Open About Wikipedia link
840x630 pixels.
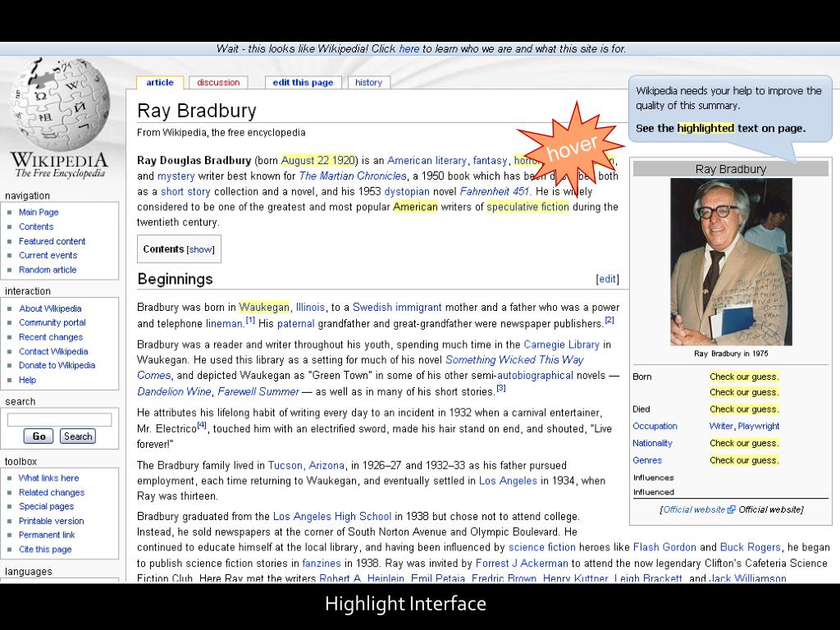coord(50,308)
